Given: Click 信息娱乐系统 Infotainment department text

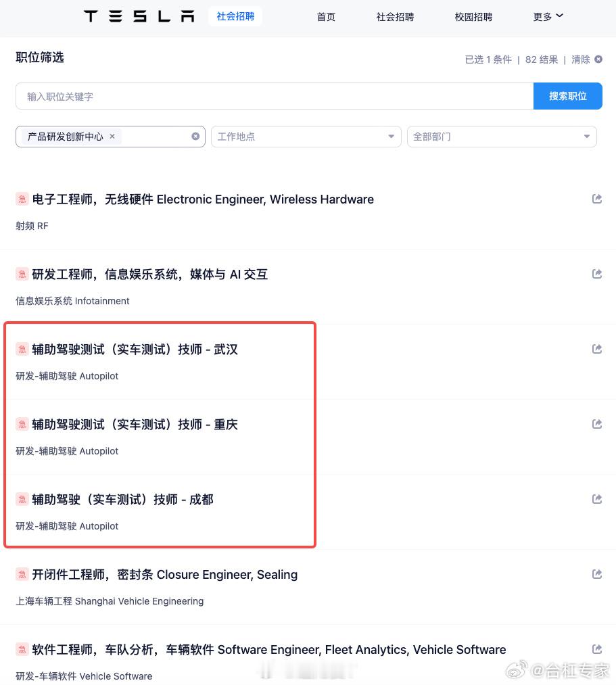Looking at the screenshot, I should coord(72,301).
